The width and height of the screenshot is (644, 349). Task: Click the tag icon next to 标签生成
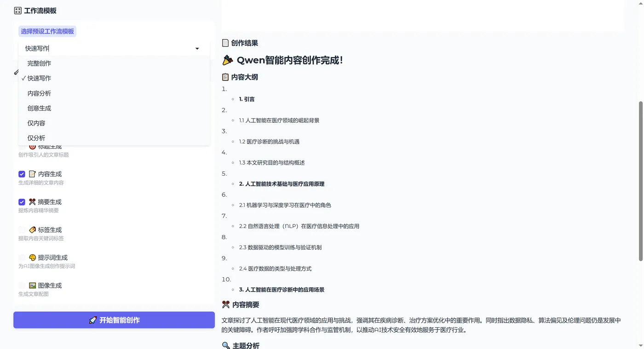tap(32, 229)
